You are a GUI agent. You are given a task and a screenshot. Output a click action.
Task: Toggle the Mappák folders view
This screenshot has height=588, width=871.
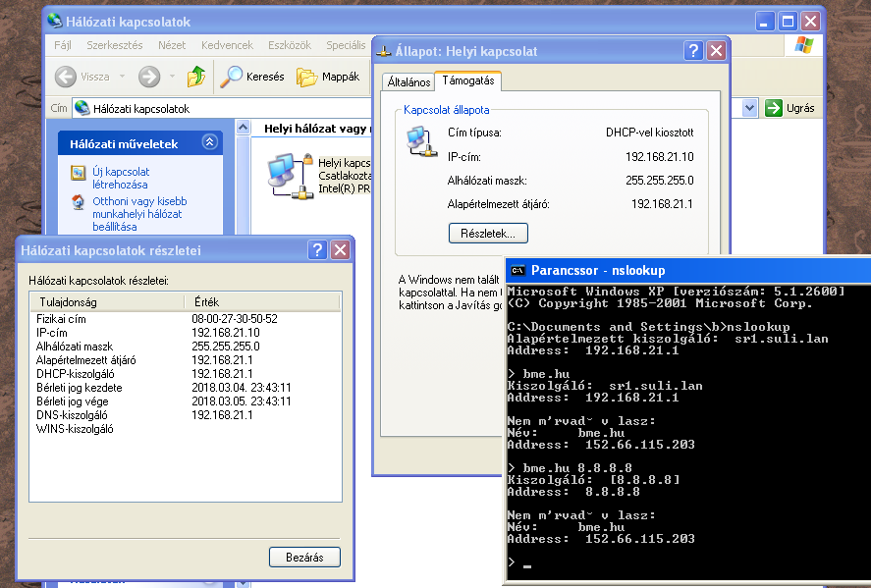(328, 77)
